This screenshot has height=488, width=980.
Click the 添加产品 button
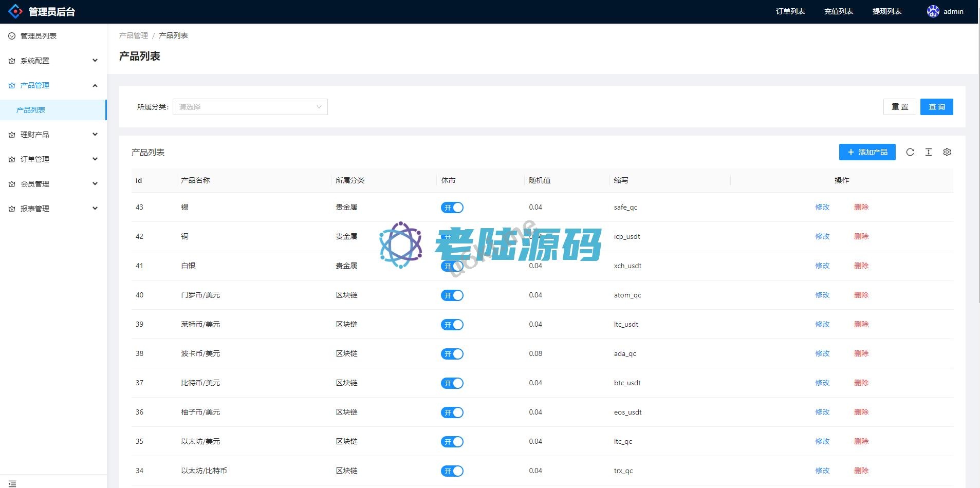(867, 152)
